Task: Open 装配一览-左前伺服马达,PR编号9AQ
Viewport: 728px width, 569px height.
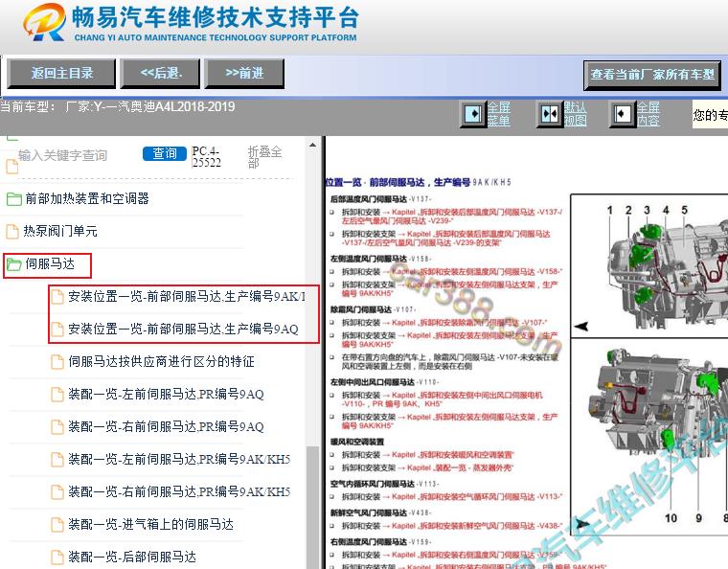Action: [x=166, y=394]
